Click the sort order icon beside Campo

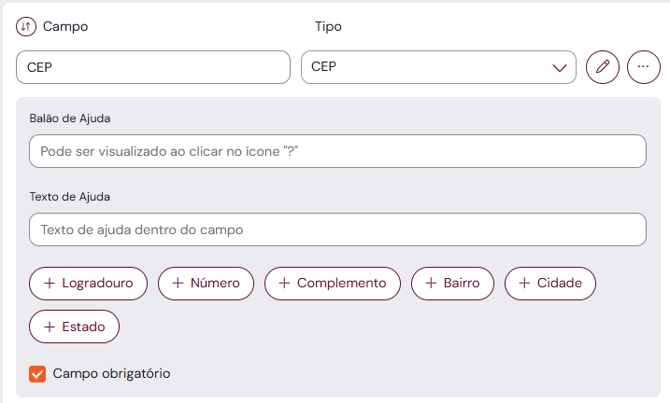(26, 26)
